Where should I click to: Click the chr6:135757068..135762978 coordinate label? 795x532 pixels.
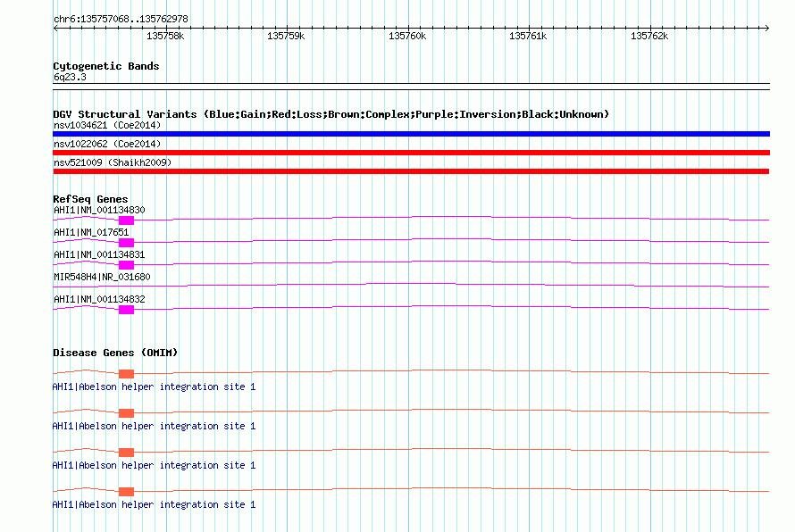(x=121, y=20)
